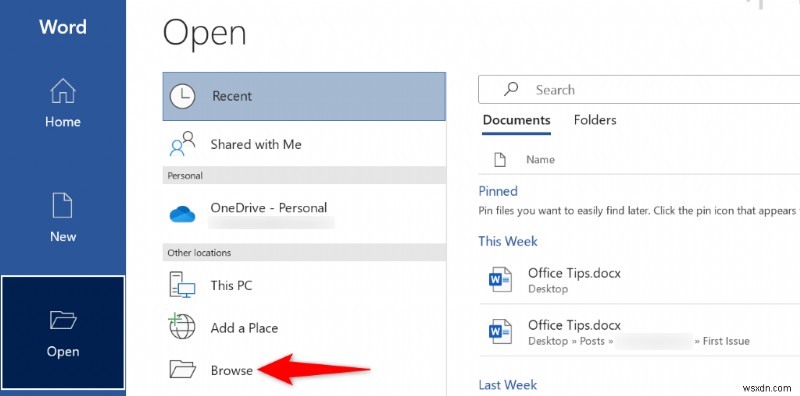800x396 pixels.
Task: Click the Pinned section heading
Action: point(498,191)
